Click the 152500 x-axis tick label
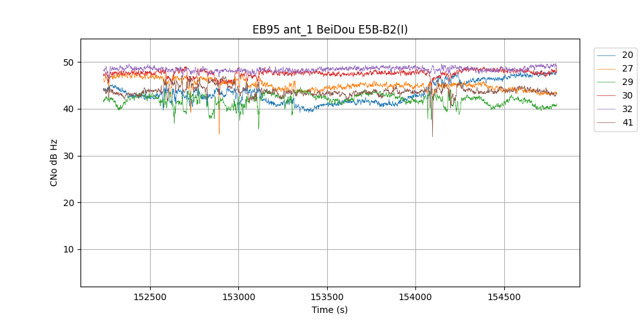The image size is (644, 322). pyautogui.click(x=150, y=298)
